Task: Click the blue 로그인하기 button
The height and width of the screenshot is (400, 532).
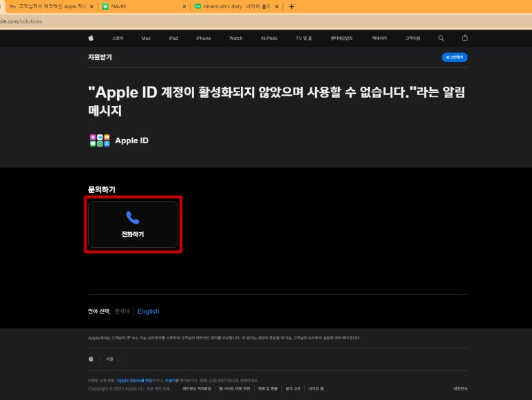Action: point(454,57)
